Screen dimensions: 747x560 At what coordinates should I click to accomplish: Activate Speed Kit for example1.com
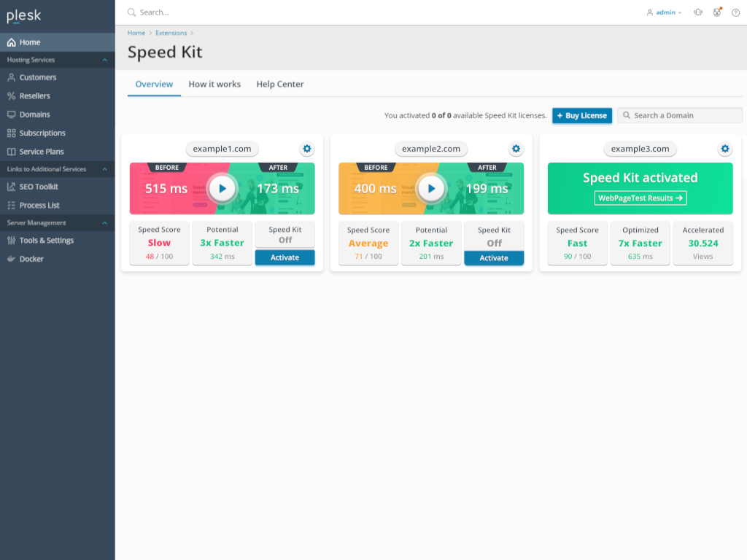tap(285, 257)
